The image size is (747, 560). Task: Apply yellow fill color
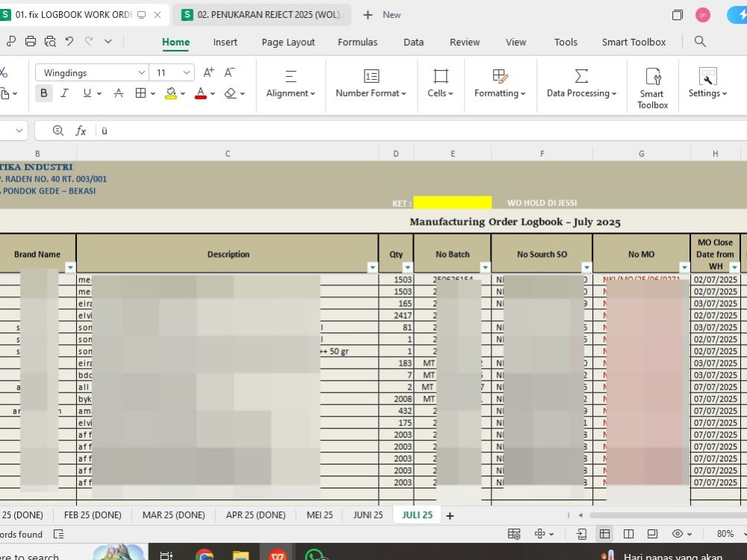pyautogui.click(x=170, y=93)
